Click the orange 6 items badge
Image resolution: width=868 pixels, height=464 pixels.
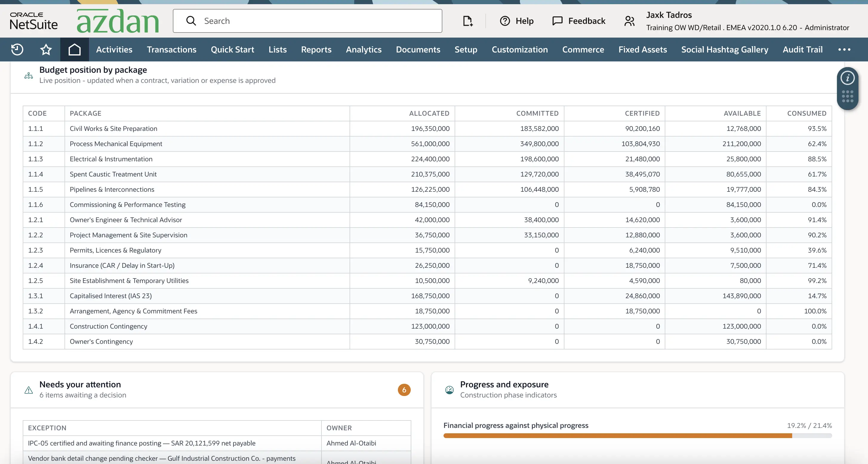404,390
